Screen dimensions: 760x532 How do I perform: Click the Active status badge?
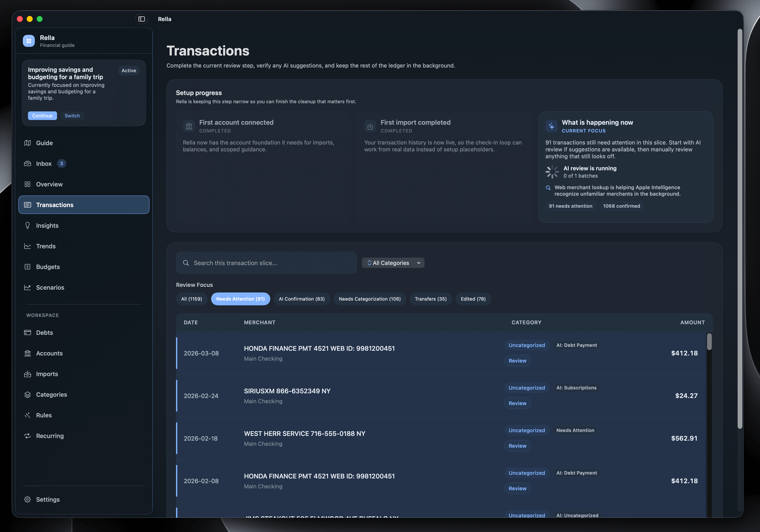coord(129,71)
